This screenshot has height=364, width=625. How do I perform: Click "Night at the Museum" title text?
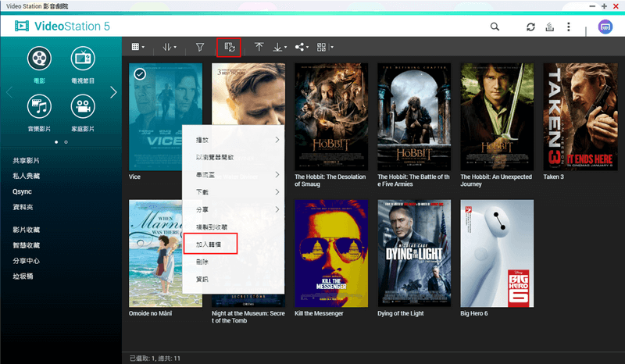248,317
